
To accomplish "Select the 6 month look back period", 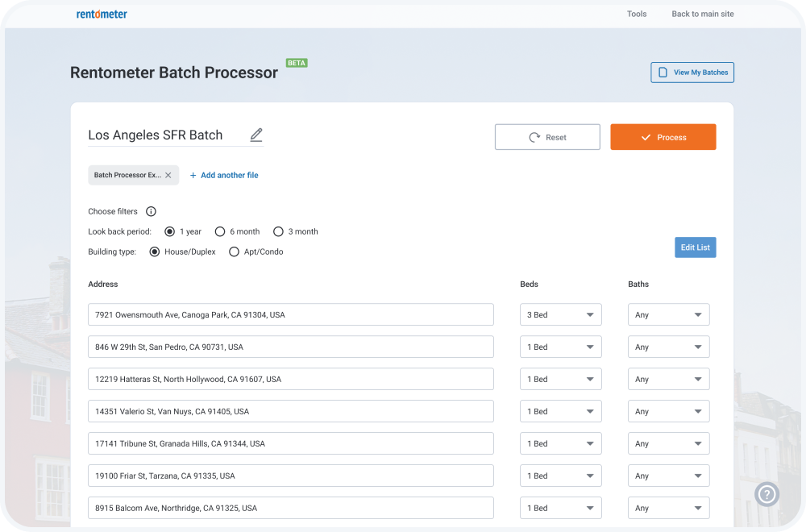I will [x=220, y=232].
